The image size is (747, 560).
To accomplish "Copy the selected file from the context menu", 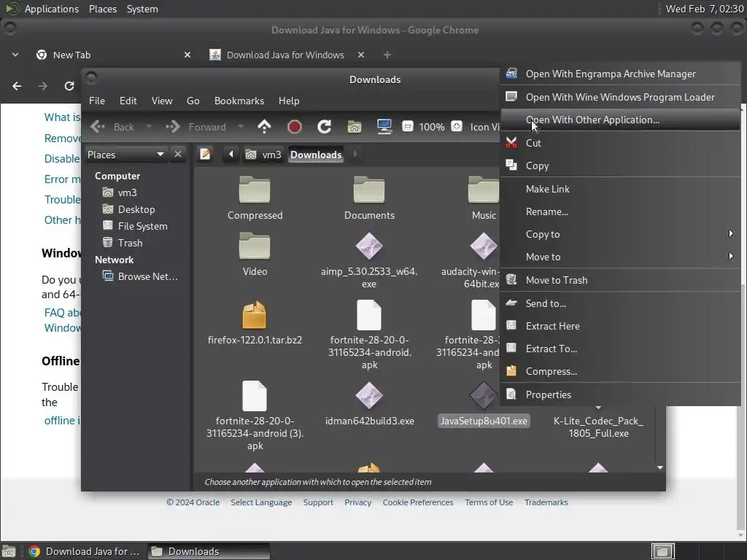I will (x=620, y=166).
